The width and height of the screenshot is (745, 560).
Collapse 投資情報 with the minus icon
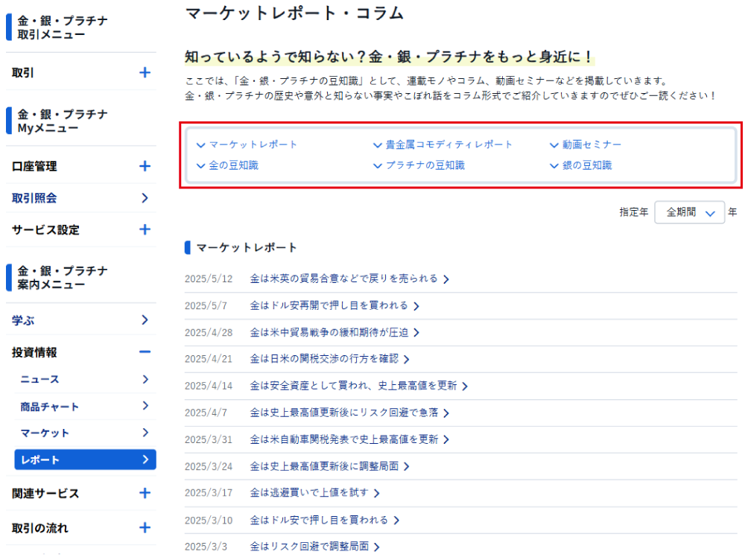tap(145, 352)
